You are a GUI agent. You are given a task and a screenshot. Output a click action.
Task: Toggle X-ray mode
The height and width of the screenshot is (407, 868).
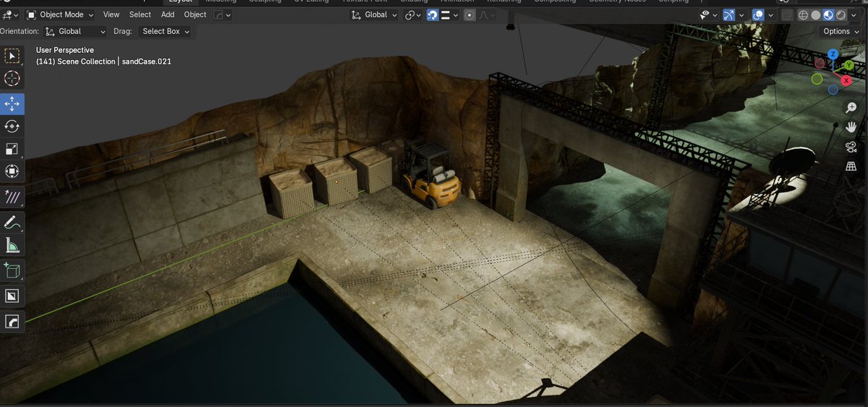(786, 14)
